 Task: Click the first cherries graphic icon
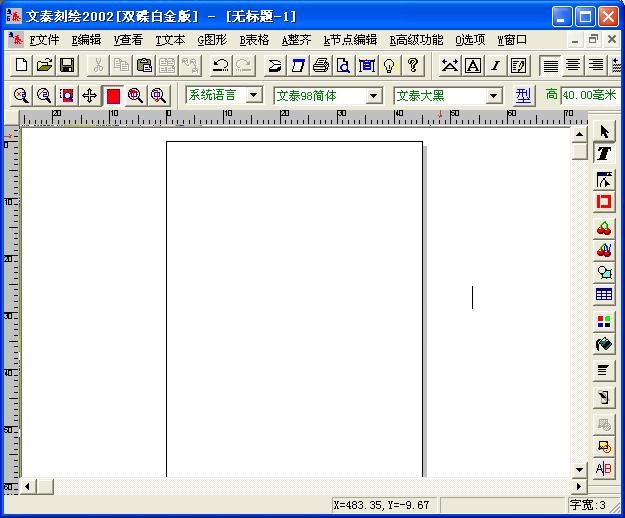tap(604, 228)
